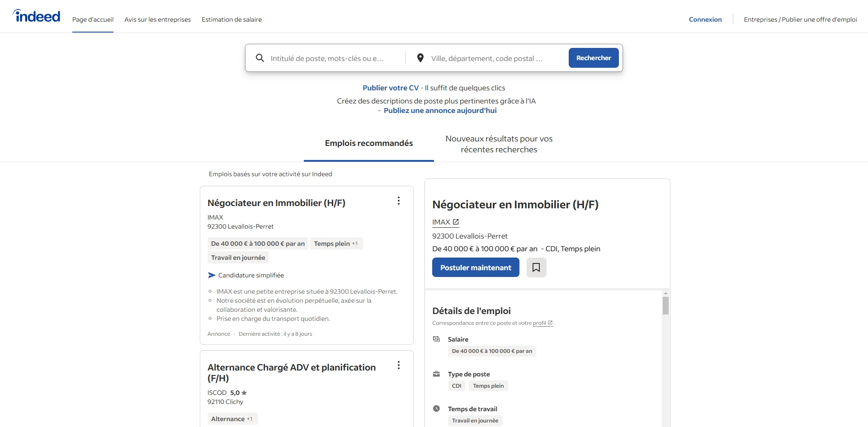Image resolution: width=868 pixels, height=427 pixels.
Task: Select the Emplois recommandés tab
Action: 369,143
